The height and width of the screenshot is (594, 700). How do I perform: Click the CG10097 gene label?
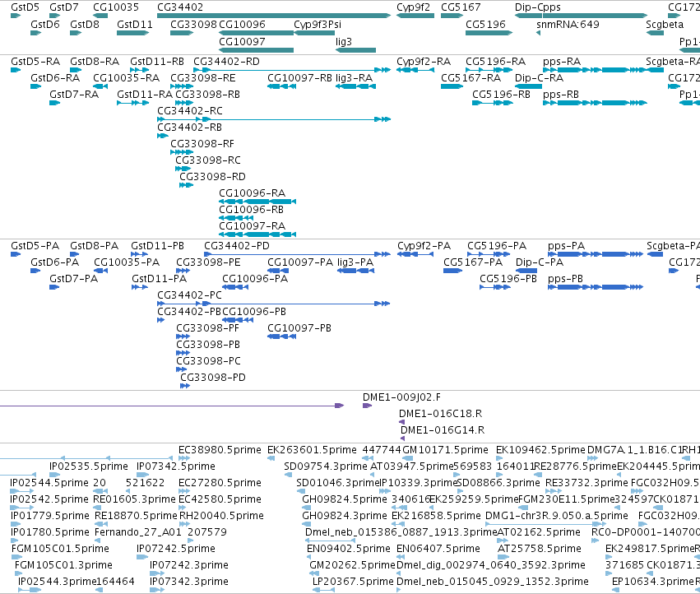[x=242, y=42]
